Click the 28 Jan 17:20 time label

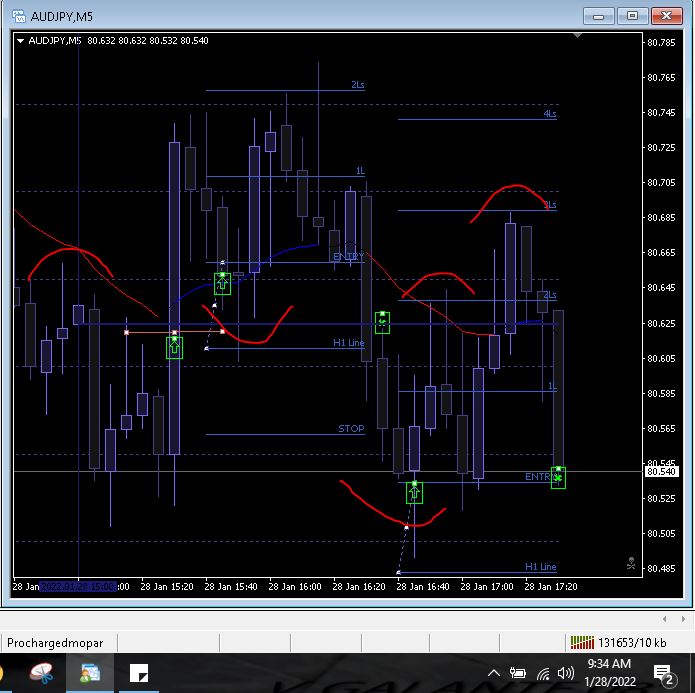[551, 587]
